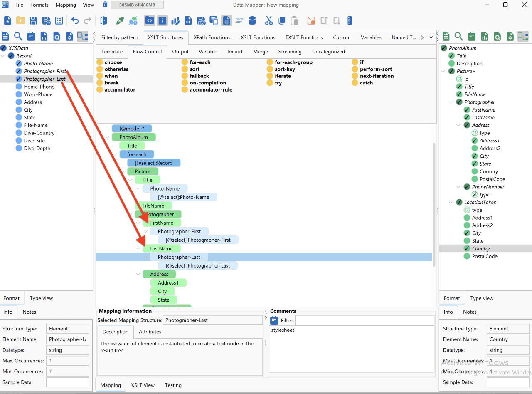Screen dimensions: 532x394
Task: Toggle the tree-view button in the target panel
Action: [x=523, y=36]
